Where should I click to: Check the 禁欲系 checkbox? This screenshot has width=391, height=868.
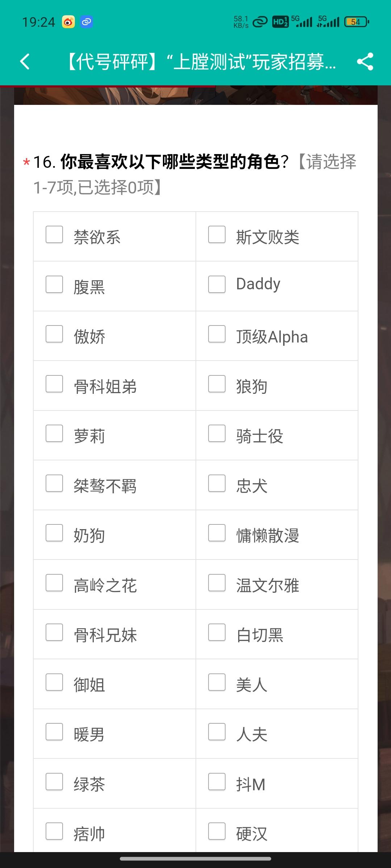tap(54, 234)
